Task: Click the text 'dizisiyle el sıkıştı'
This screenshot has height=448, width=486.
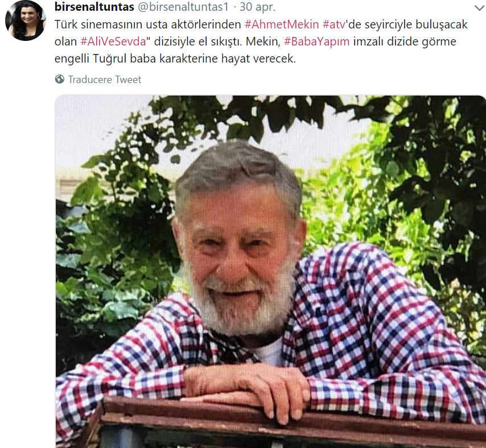Action: [197, 42]
